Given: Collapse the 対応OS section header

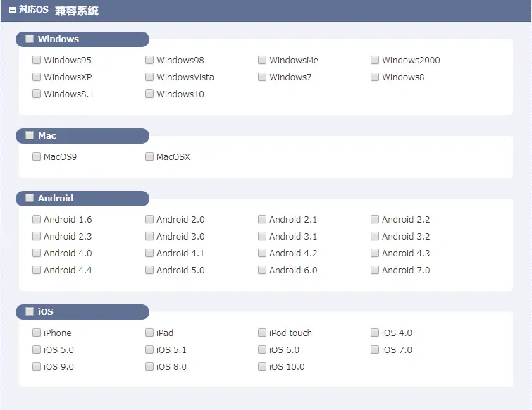Looking at the screenshot, I should [x=13, y=11].
